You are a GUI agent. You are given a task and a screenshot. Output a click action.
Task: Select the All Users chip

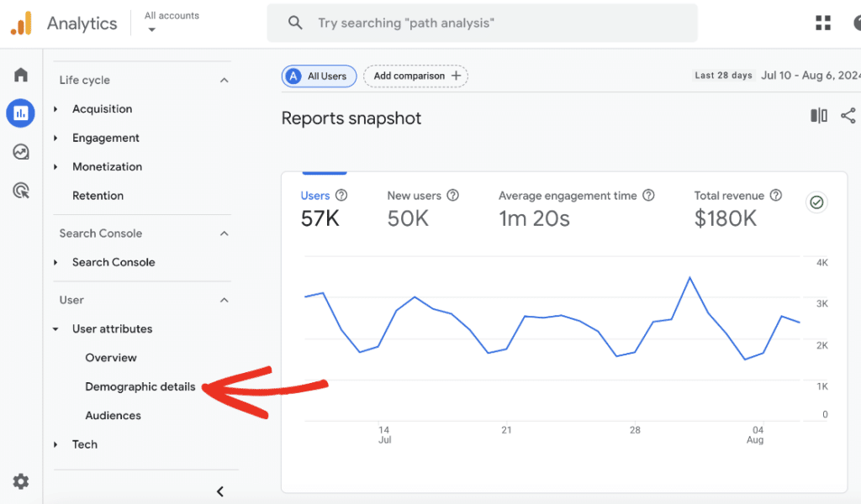[319, 76]
